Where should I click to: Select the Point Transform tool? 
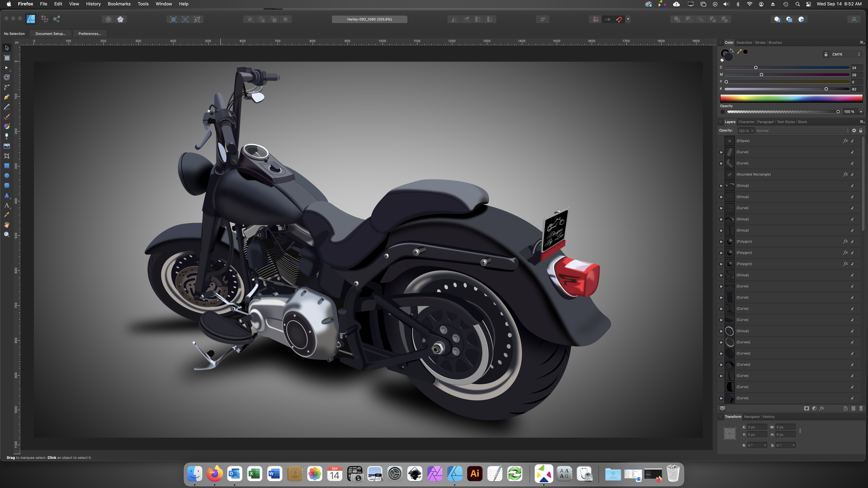point(7,77)
